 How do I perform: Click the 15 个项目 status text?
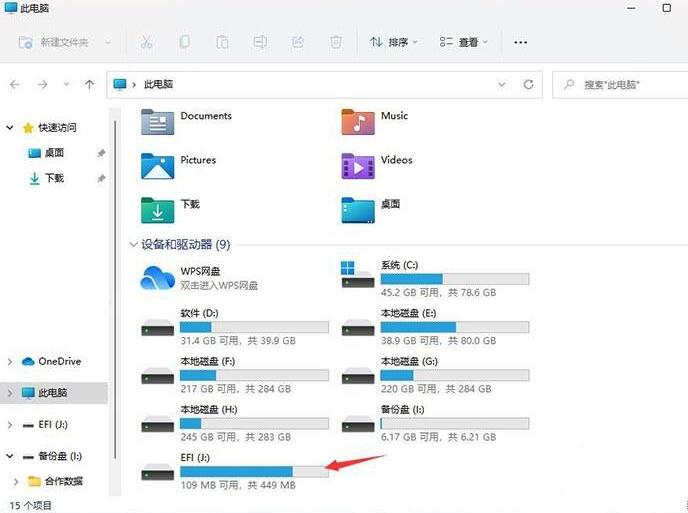30,506
